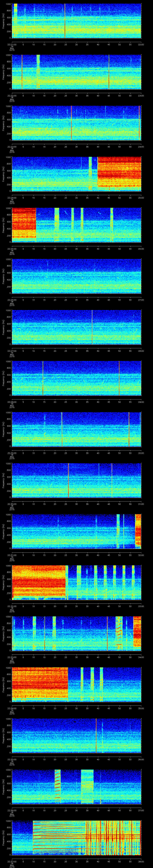The image size is (153, 868).
Task: Click the '22:30:00' start time label
Action: click(x=12, y=504)
